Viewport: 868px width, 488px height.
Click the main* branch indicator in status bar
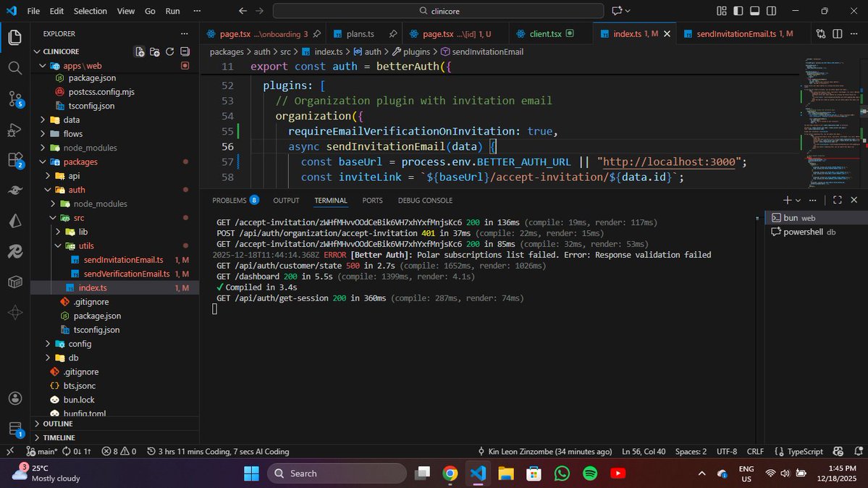click(x=42, y=451)
